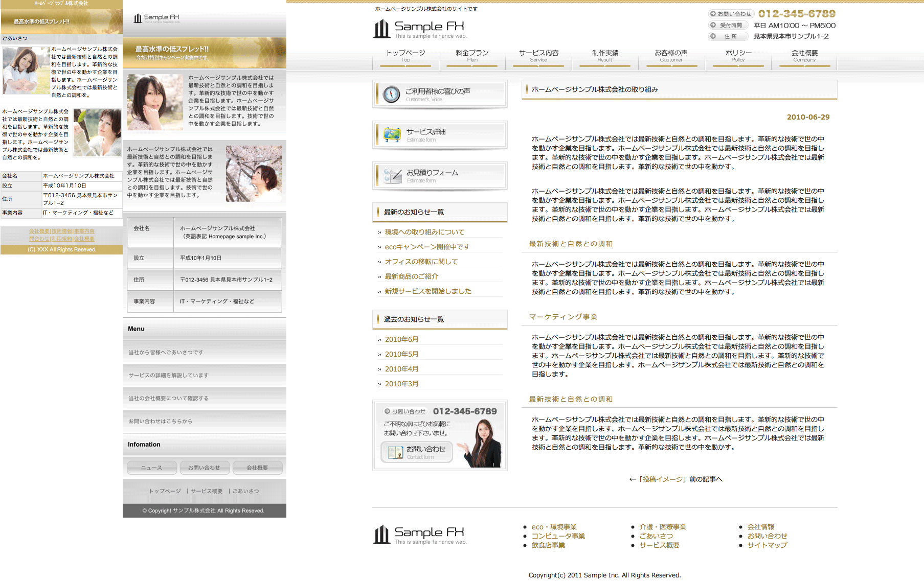Image resolution: width=924 pixels, height=581 pixels.
Task: Click the pencil icon beside お見積りフォーム
Action: tap(392, 176)
